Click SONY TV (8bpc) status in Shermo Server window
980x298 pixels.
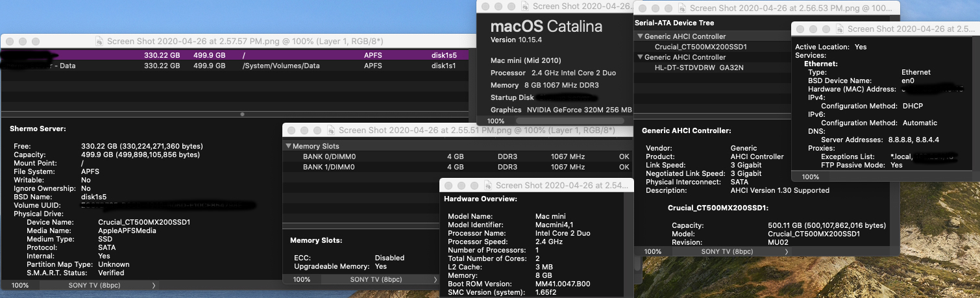tap(95, 285)
